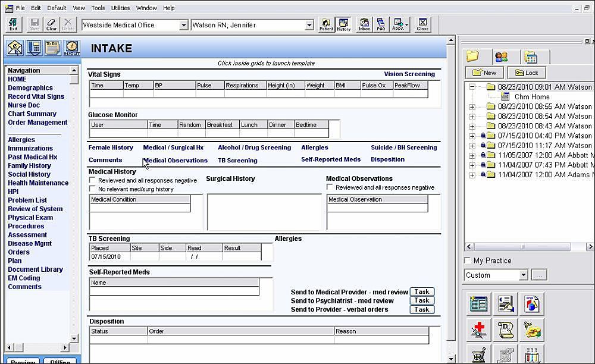This screenshot has height=364, width=595.
Task: Click the In/Out clock icon
Action: [x=72, y=48]
